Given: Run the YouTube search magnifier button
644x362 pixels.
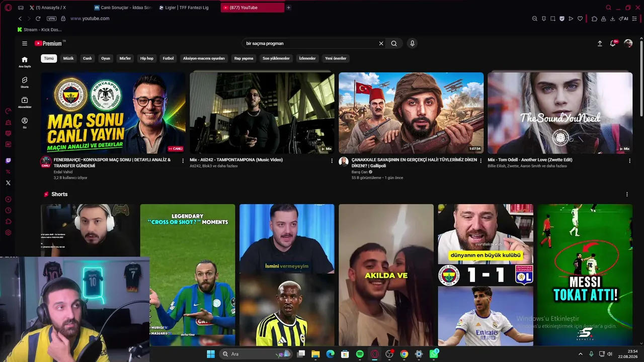Looking at the screenshot, I should (394, 44).
